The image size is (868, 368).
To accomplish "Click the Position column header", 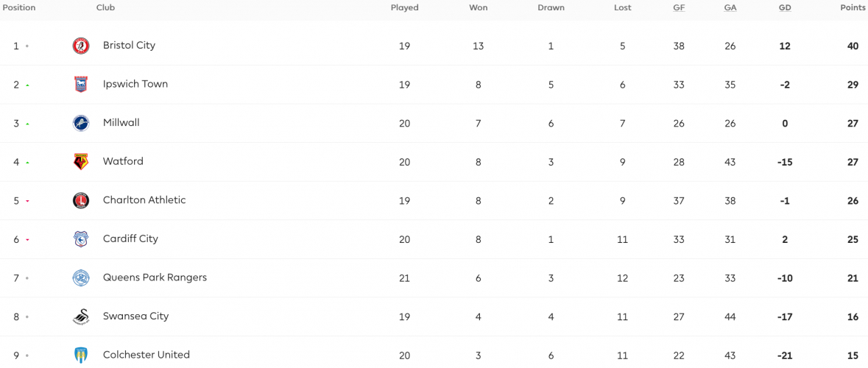I will coord(19,8).
